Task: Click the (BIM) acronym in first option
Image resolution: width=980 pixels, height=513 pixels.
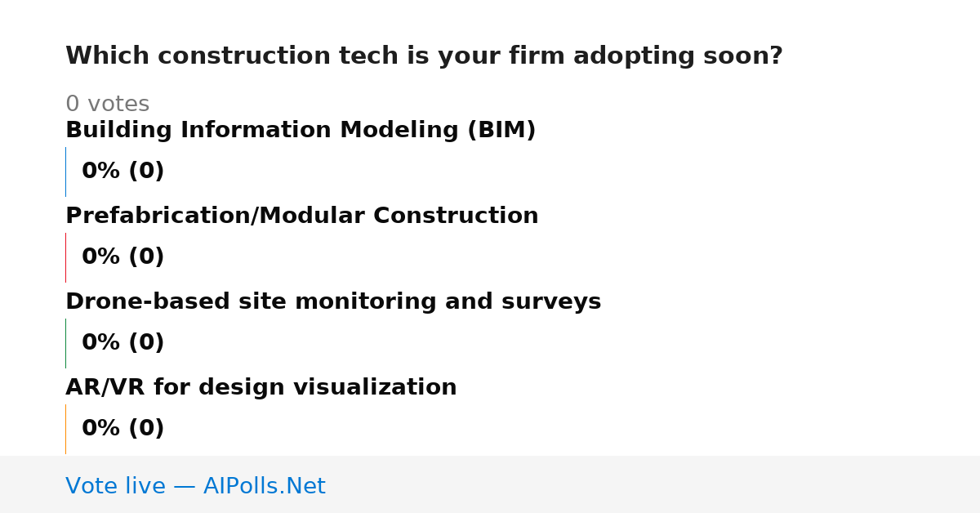Action: tap(501, 131)
